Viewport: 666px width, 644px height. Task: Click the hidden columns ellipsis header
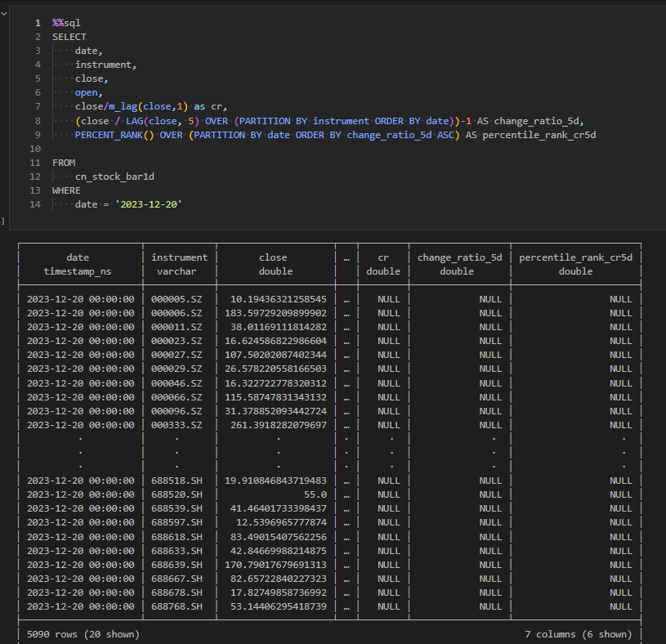(x=346, y=257)
